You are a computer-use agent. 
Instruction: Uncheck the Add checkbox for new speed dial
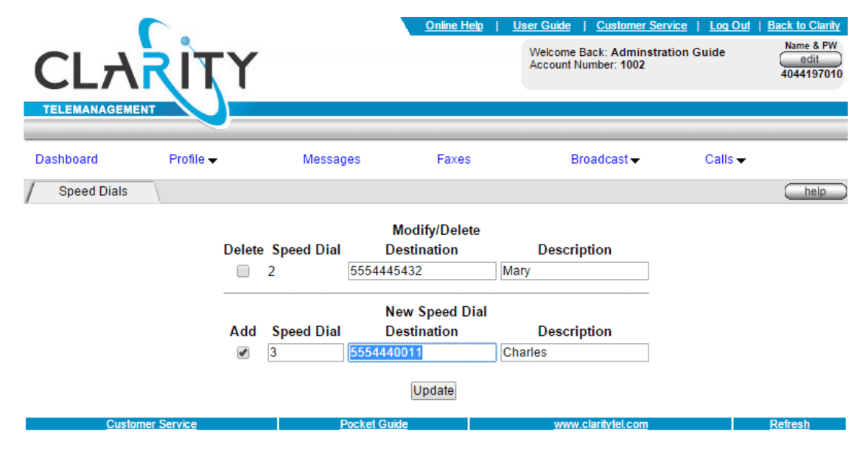pos(243,353)
